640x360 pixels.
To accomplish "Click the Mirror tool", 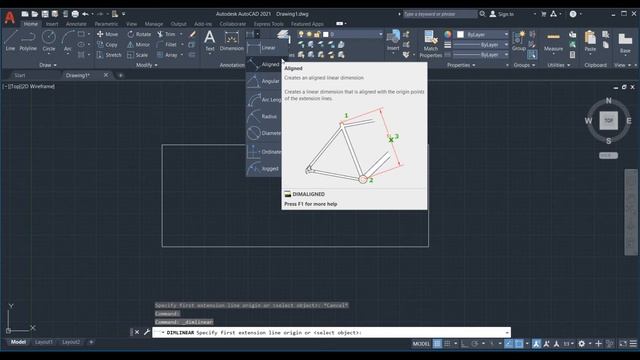I will (x=138, y=44).
